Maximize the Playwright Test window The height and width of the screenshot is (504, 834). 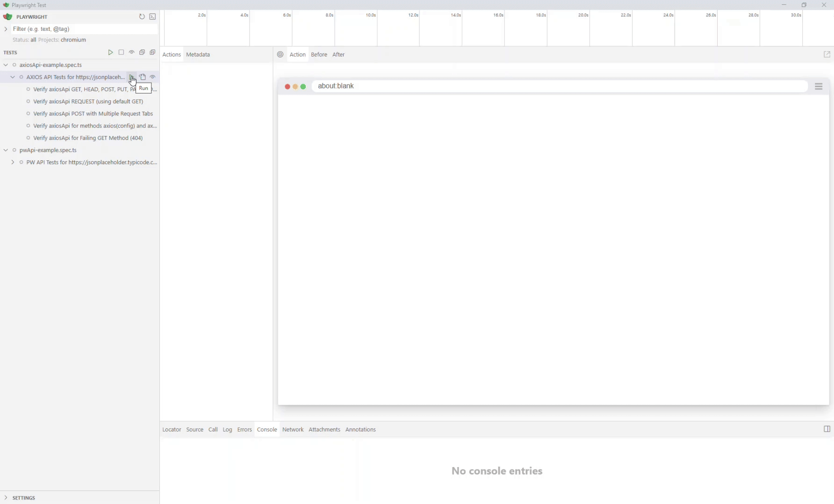click(x=804, y=5)
